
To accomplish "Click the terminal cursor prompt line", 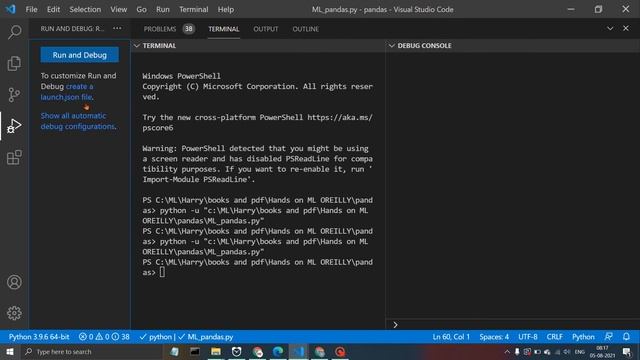I will tap(162, 272).
